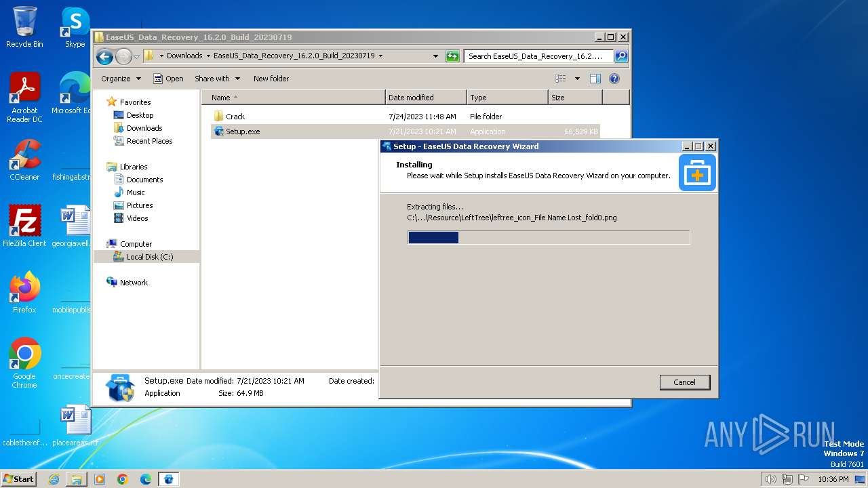Open Chrome from the taskbar
Viewport: 868px width, 488px height.
(123, 479)
